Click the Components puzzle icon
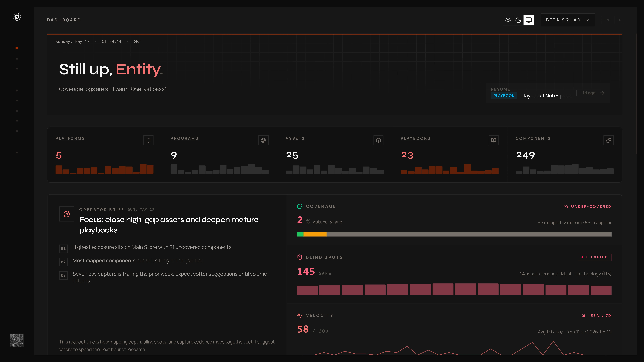This screenshot has width=644, height=362. tap(609, 140)
